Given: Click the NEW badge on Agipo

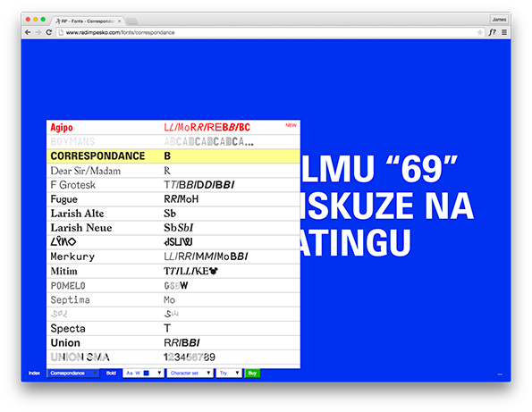Looking at the screenshot, I should pos(291,125).
